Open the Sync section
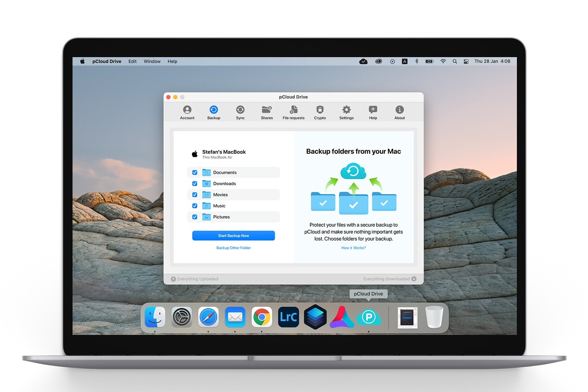 [240, 112]
